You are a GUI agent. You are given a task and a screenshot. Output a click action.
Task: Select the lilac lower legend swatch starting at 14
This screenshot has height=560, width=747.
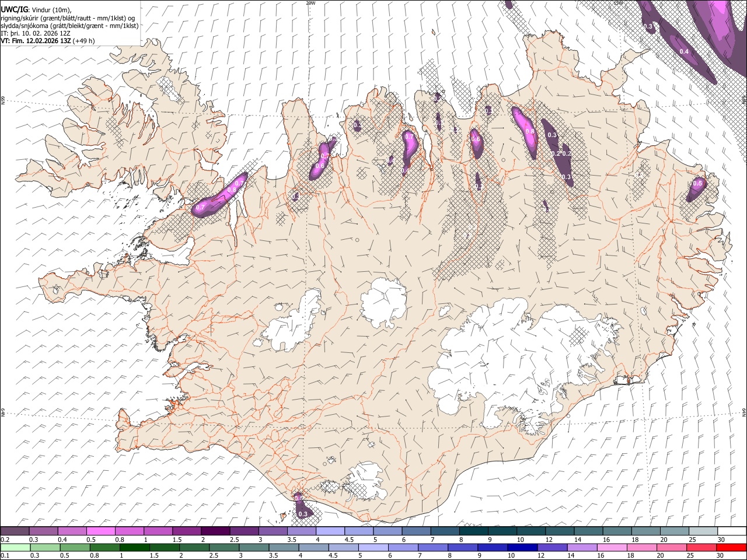pyautogui.click(x=582, y=547)
